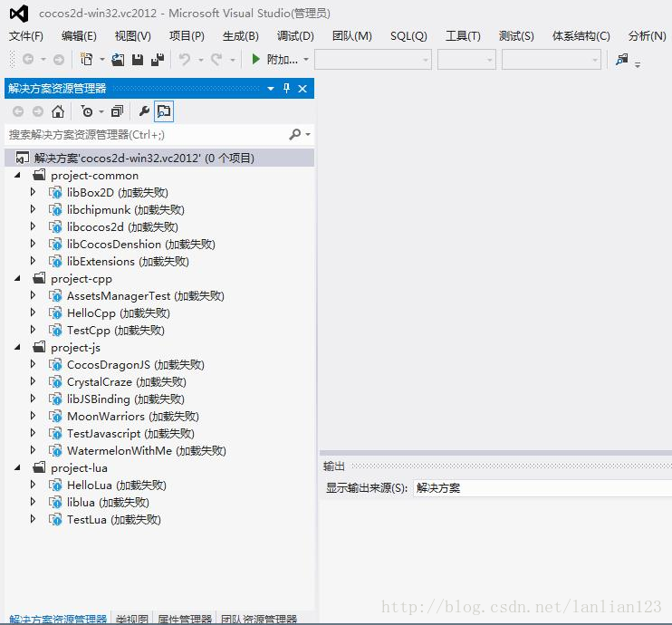Screen dimensions: 672x625
Task: Open the solution configurations combo box
Action: pos(373,60)
